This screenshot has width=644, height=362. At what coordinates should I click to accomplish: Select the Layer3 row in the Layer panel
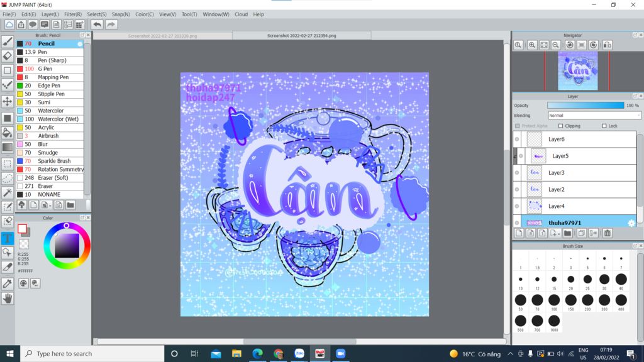pyautogui.click(x=575, y=173)
